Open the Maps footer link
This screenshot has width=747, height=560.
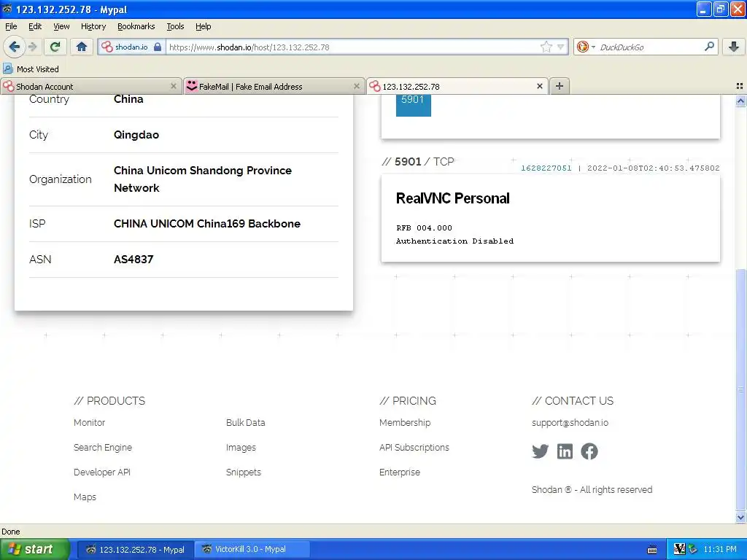pyautogui.click(x=85, y=497)
